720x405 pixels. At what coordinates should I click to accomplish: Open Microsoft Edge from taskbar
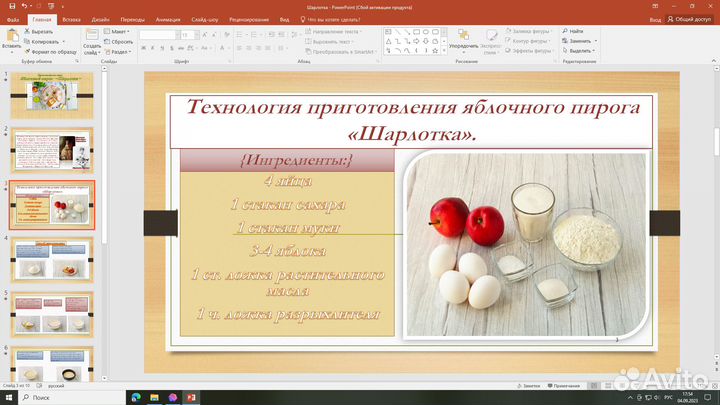pos(136,397)
